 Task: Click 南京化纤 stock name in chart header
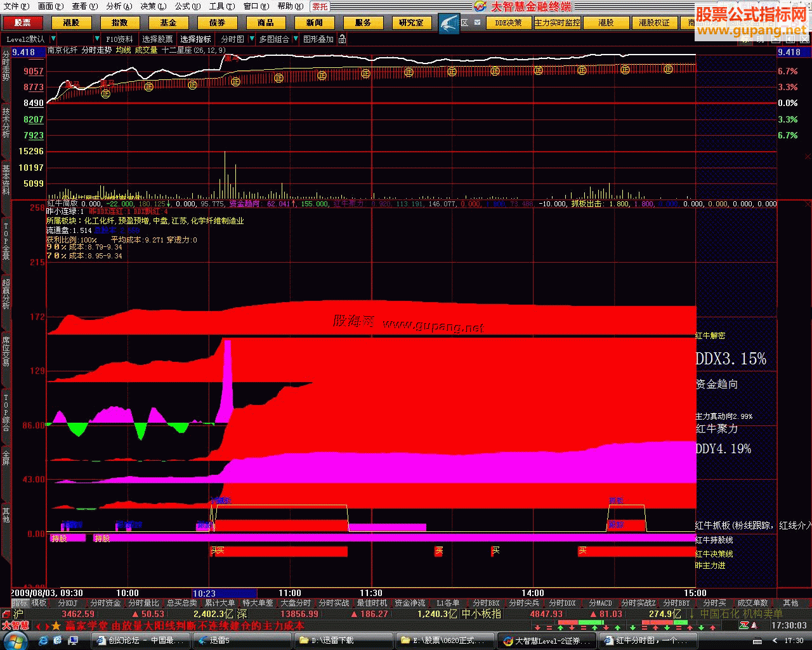(x=62, y=50)
